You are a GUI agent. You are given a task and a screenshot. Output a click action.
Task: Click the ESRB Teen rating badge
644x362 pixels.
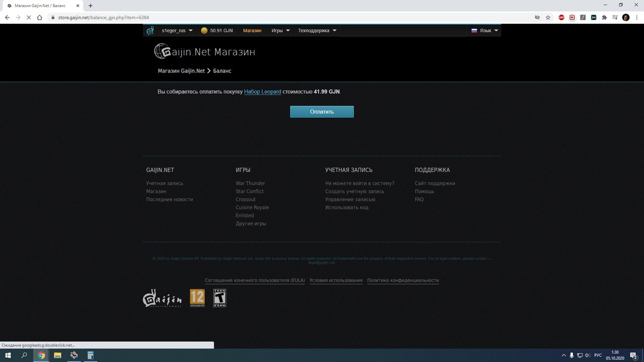pyautogui.click(x=219, y=298)
